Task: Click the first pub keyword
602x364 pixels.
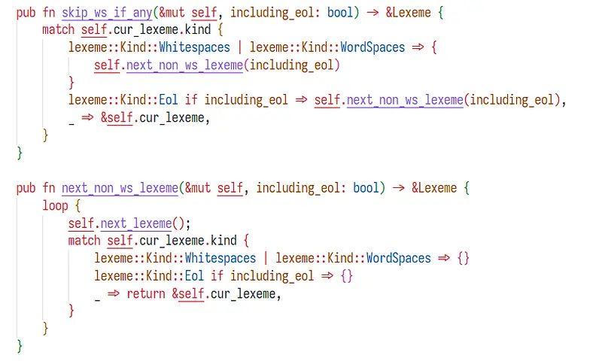Action: pyautogui.click(x=26, y=11)
